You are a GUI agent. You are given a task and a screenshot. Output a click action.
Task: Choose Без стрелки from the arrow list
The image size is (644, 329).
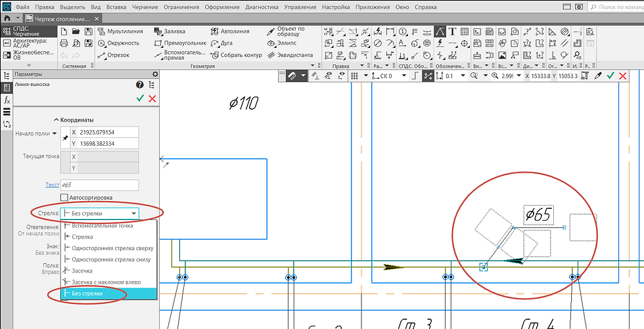[109, 294]
